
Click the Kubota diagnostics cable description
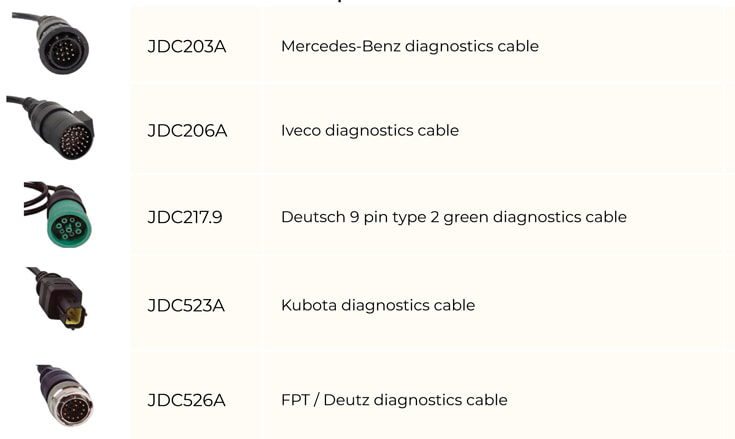pyautogui.click(x=378, y=305)
